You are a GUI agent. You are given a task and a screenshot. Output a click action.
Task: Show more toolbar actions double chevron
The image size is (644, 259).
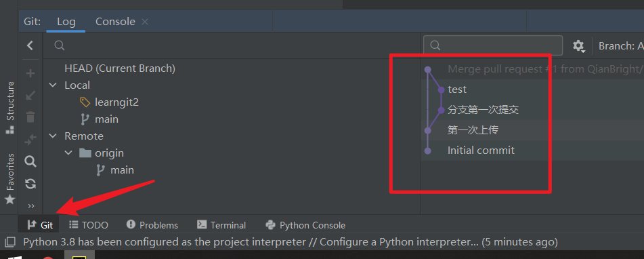(x=30, y=205)
